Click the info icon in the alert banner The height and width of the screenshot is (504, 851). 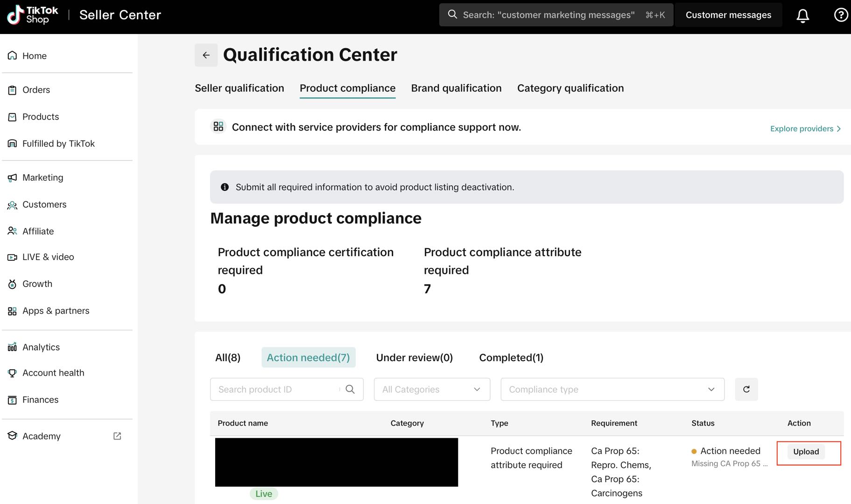click(x=225, y=187)
